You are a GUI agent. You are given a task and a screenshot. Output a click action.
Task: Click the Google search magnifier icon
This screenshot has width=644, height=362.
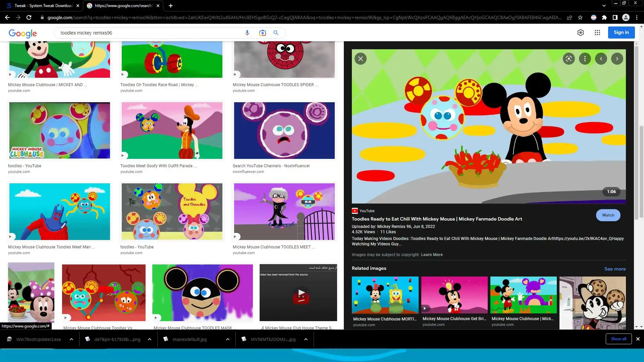[276, 33]
